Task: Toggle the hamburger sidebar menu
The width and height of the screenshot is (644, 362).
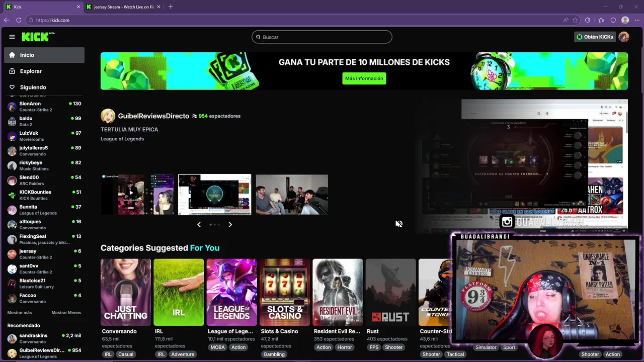Action: click(x=12, y=37)
